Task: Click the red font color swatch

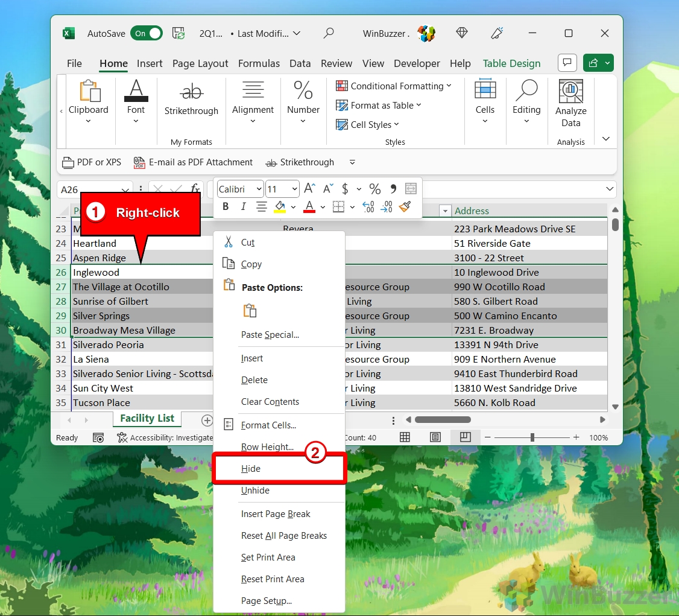Action: pos(309,207)
